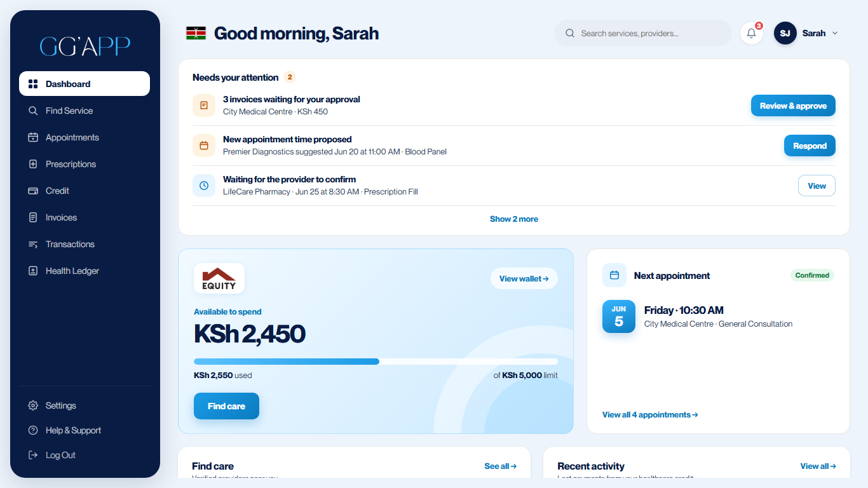Image resolution: width=868 pixels, height=488 pixels.
Task: Click the JUN 5 date badge
Action: (619, 316)
